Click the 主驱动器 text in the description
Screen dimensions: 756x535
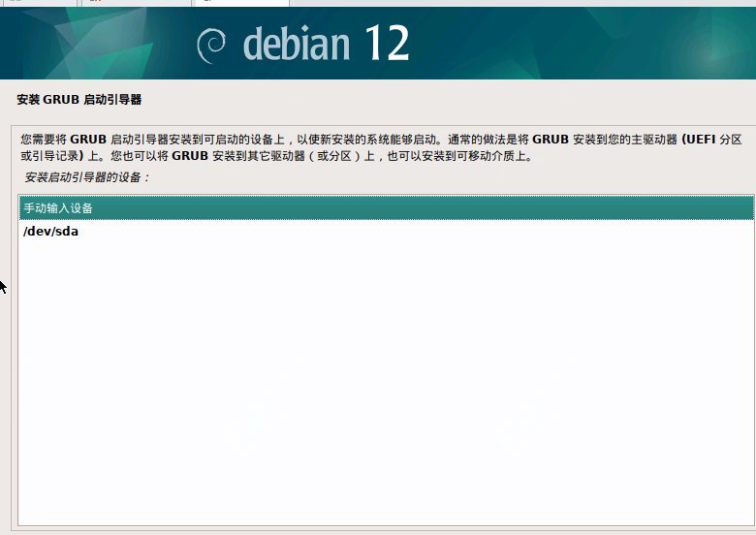coord(650,140)
